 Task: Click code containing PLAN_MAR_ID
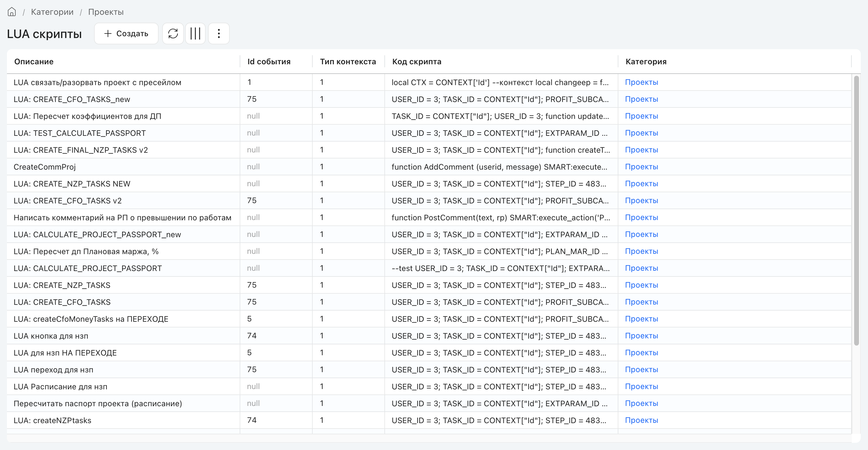(x=499, y=251)
